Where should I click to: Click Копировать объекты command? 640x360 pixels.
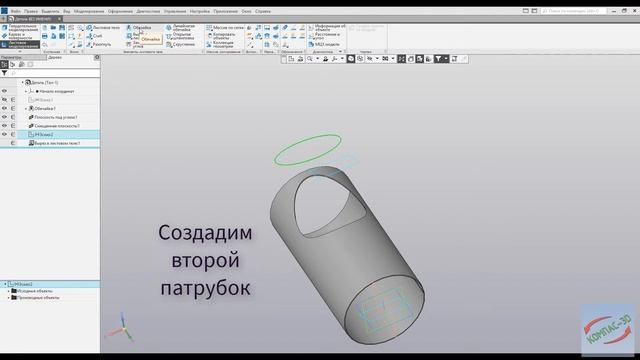pos(221,36)
